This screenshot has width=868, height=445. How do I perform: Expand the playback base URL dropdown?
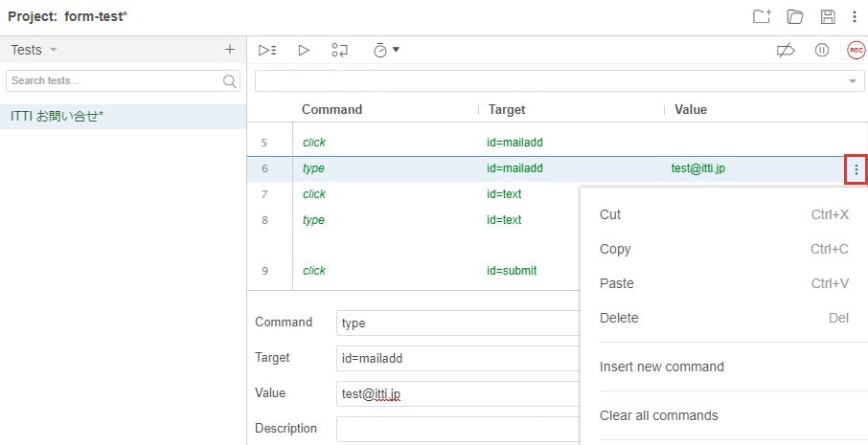coord(852,81)
